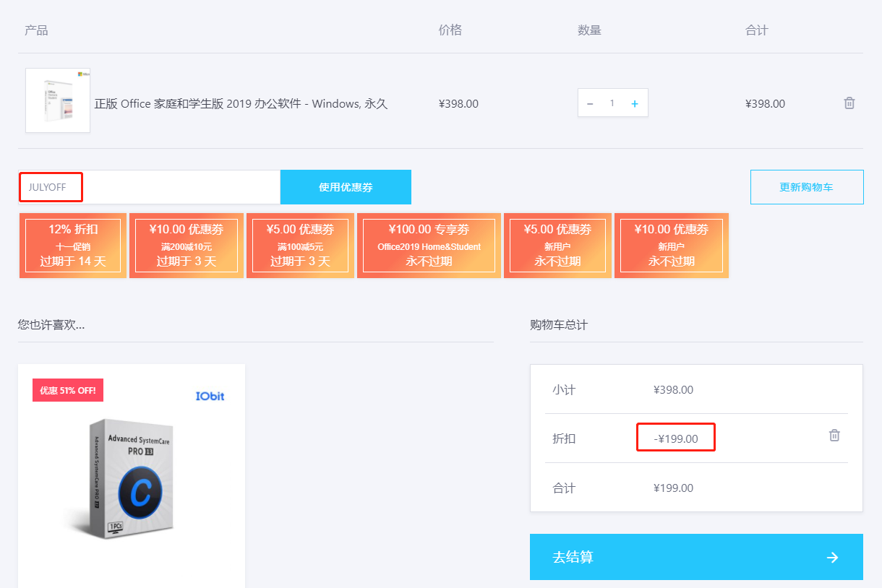
Task: Apply the ¥100.00 专享券 Office2019 coupon
Action: 429,246
